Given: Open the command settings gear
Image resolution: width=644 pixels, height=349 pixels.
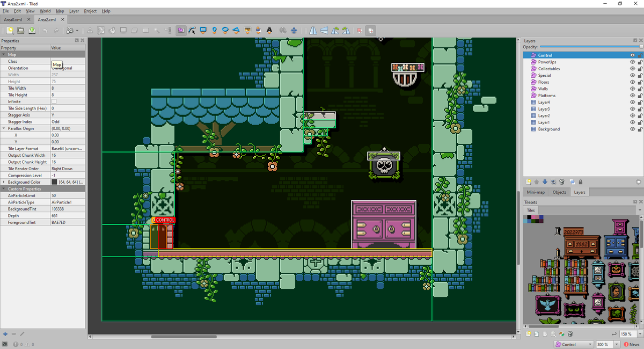Looking at the screenshot, I should (69, 30).
